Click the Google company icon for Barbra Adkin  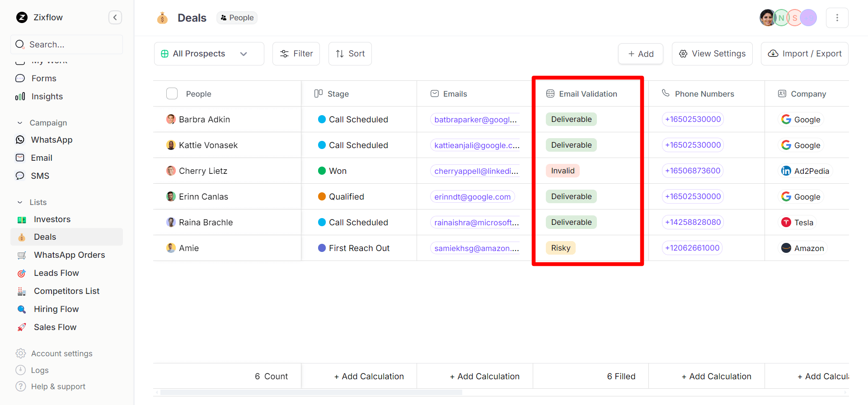coord(786,119)
